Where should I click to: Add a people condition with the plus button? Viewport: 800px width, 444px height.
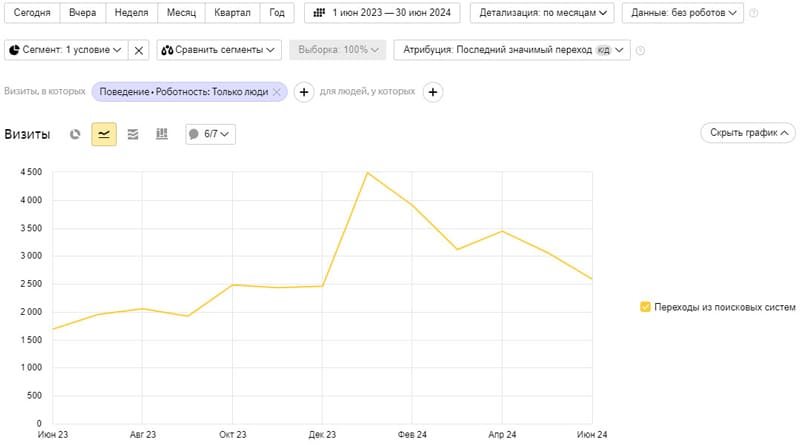(433, 92)
